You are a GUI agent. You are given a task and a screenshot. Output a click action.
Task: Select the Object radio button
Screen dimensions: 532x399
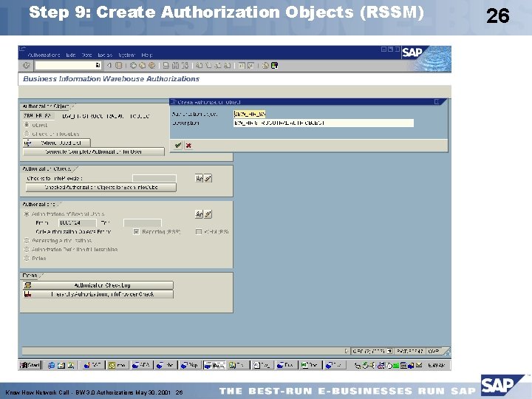pyautogui.click(x=27, y=125)
